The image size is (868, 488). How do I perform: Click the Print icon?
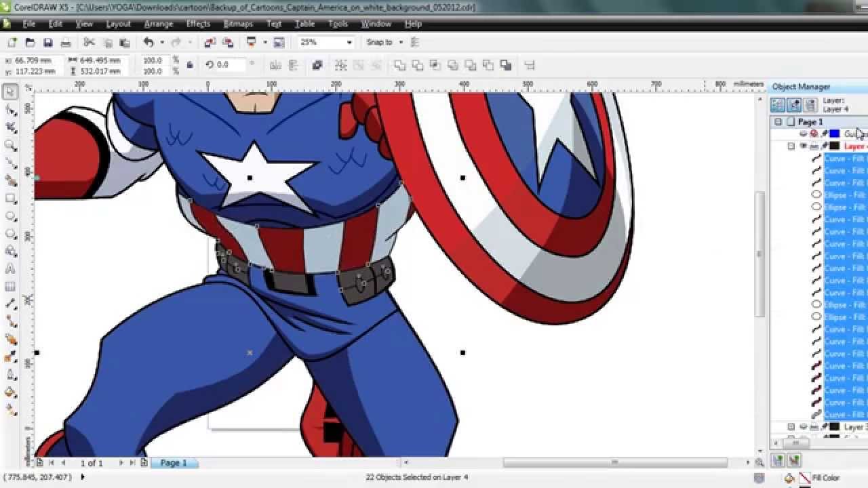[65, 42]
